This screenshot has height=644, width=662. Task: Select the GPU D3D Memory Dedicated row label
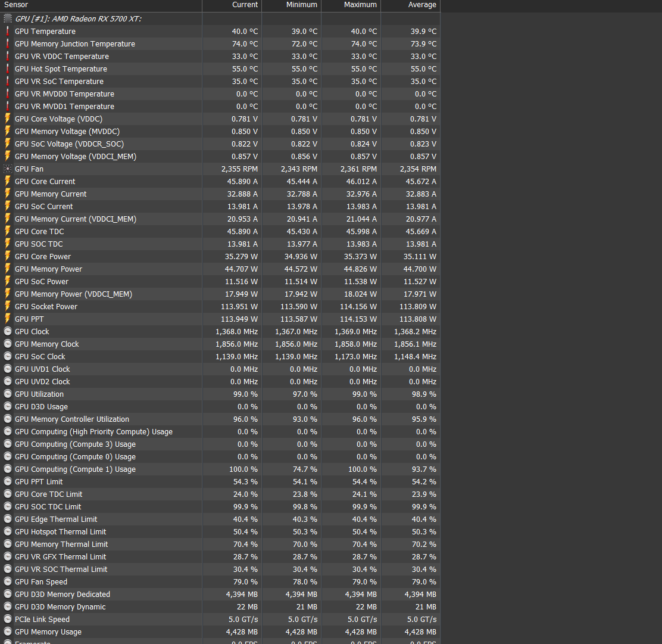click(x=63, y=594)
